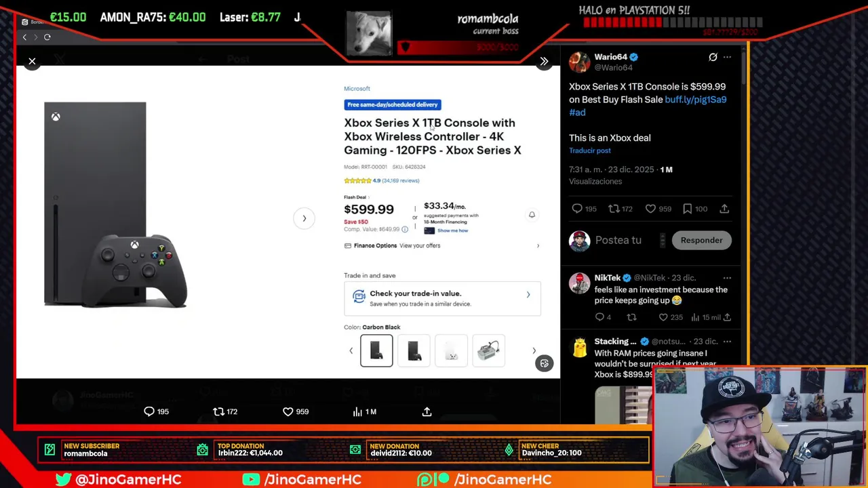Click the dog avatar in the stream overlay
Viewport: 868px width, 488px height.
(368, 32)
